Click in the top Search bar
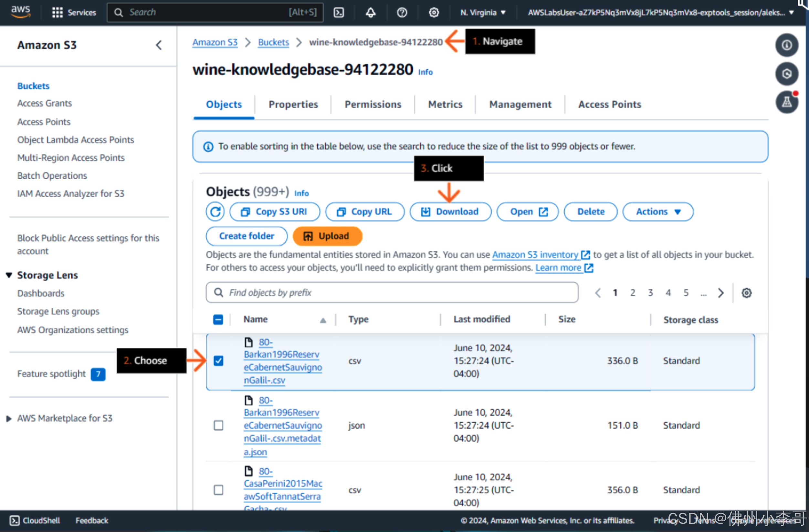Image resolution: width=809 pixels, height=532 pixels. tap(215, 13)
